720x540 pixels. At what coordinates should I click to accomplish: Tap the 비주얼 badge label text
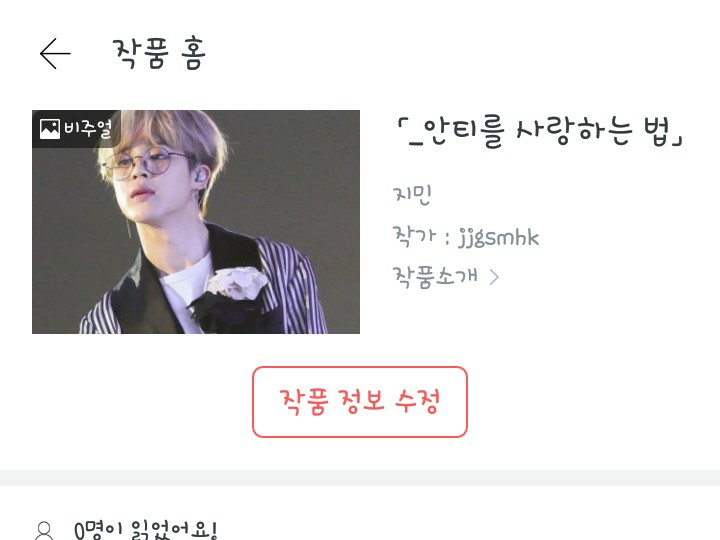coord(88,129)
